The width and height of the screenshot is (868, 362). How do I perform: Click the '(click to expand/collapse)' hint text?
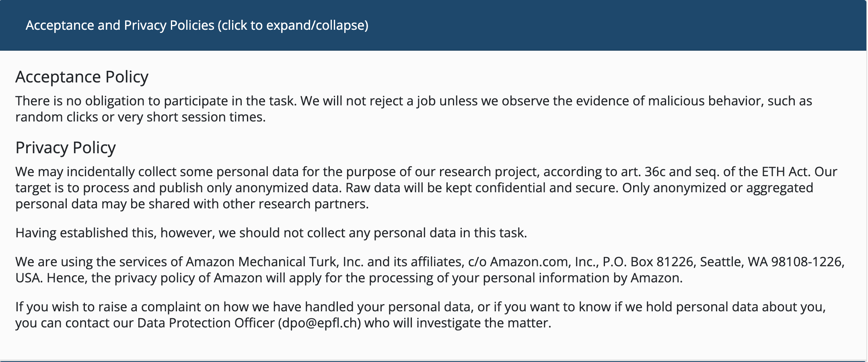coord(293,25)
